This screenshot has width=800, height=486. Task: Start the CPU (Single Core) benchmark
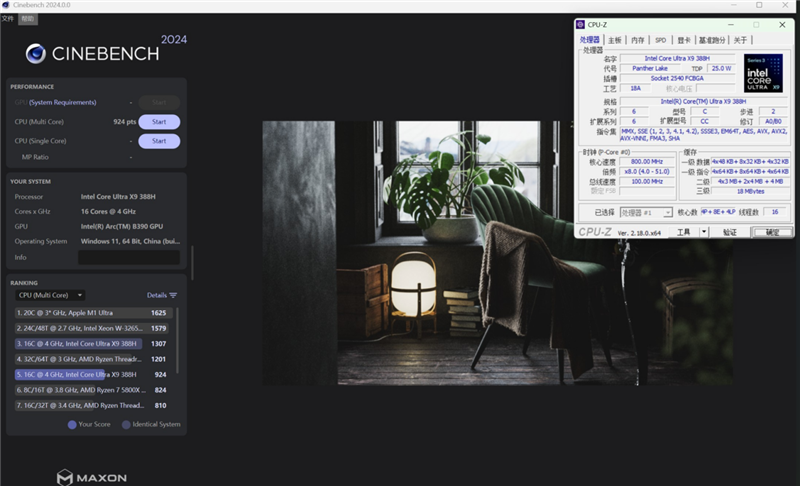[159, 141]
